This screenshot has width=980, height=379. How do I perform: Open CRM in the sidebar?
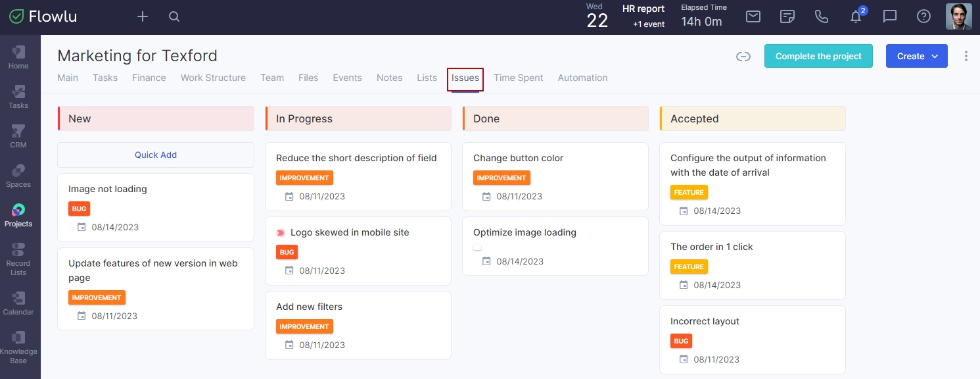point(18,136)
